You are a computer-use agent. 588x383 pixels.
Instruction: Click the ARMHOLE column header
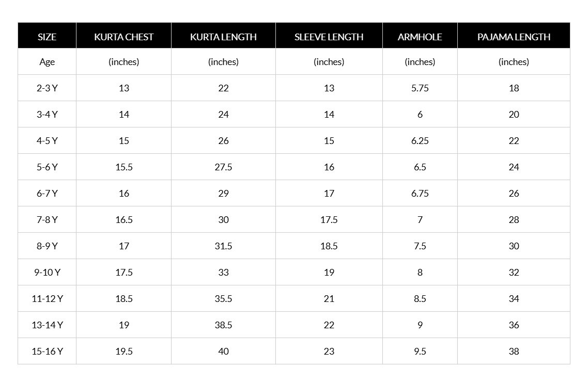pos(420,37)
